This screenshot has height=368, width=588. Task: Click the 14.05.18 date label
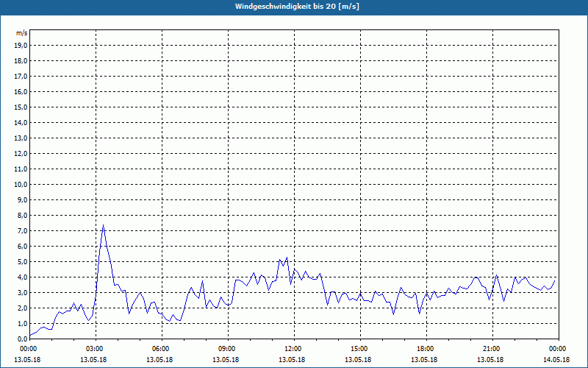click(557, 360)
